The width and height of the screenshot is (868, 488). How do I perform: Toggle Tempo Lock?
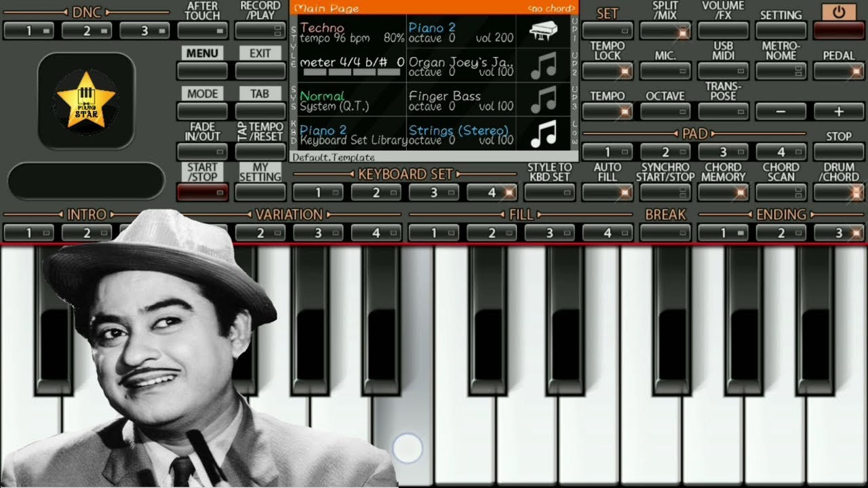(608, 70)
